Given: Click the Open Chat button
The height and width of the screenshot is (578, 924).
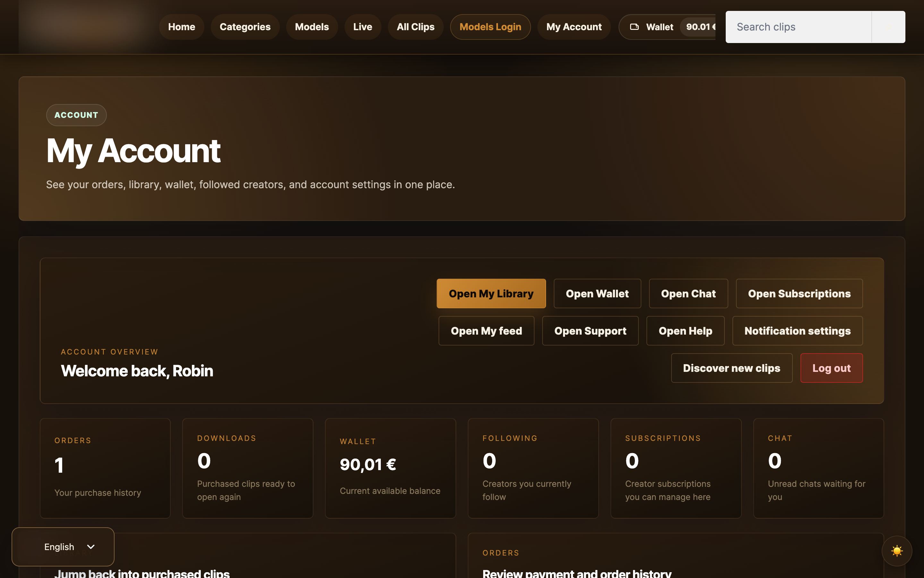Looking at the screenshot, I should pyautogui.click(x=689, y=293).
